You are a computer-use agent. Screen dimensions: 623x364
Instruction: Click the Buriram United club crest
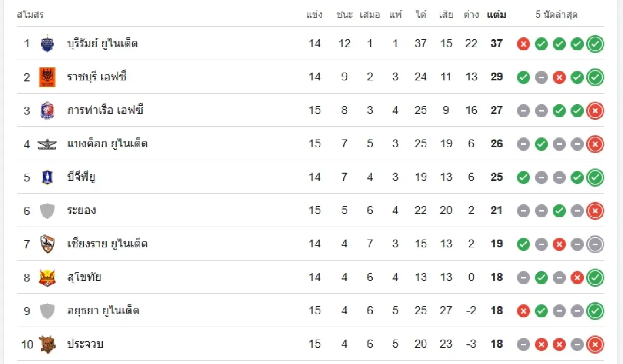[47, 44]
